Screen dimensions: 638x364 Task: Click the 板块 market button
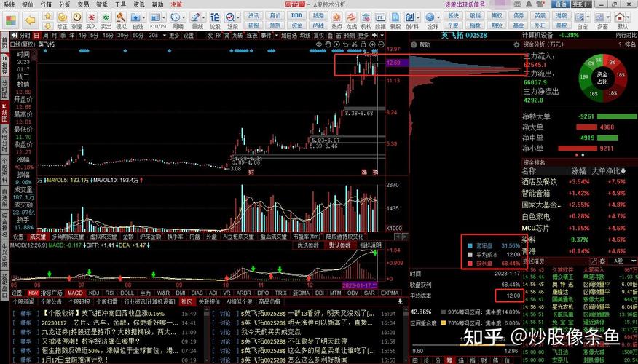(453, 15)
